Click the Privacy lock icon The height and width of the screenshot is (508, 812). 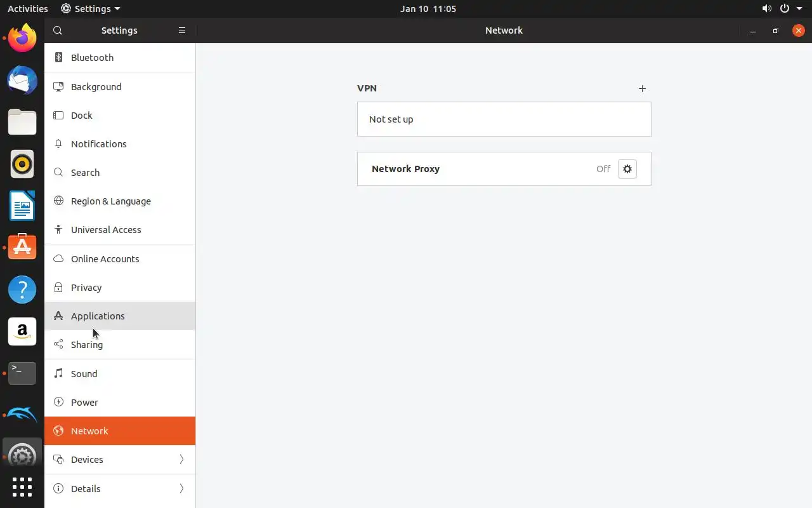tap(58, 287)
